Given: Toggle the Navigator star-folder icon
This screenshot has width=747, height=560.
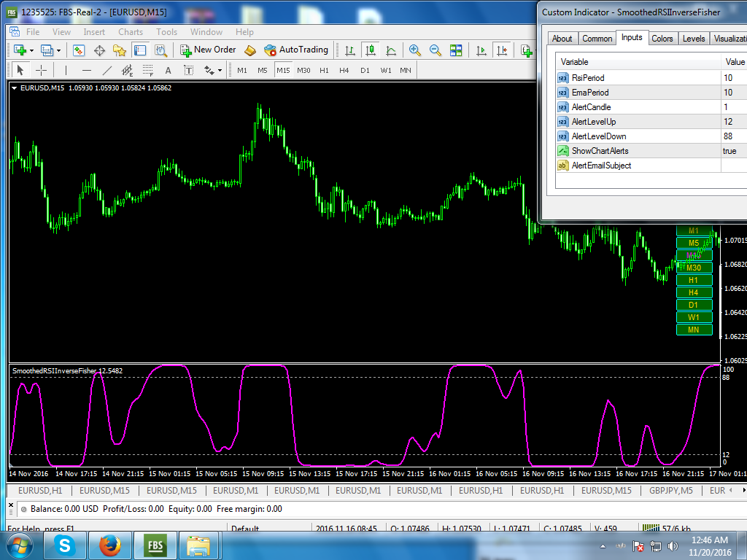Looking at the screenshot, I should pyautogui.click(x=120, y=50).
